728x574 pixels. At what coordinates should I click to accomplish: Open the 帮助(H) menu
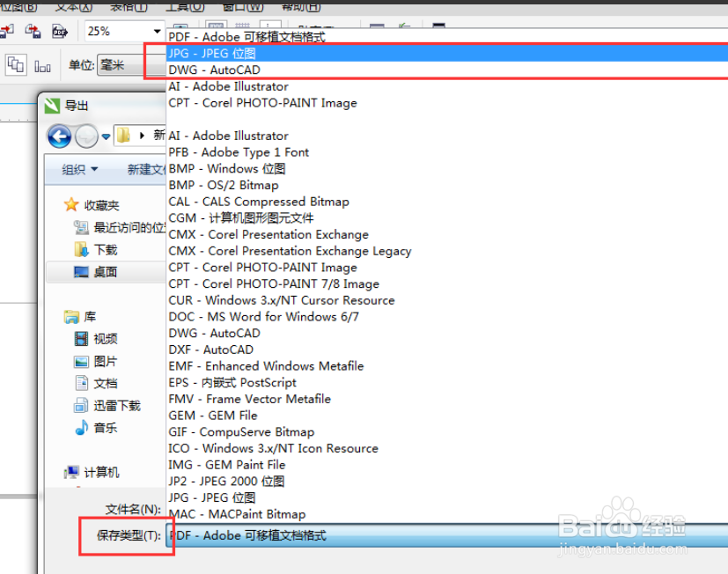coord(301,6)
